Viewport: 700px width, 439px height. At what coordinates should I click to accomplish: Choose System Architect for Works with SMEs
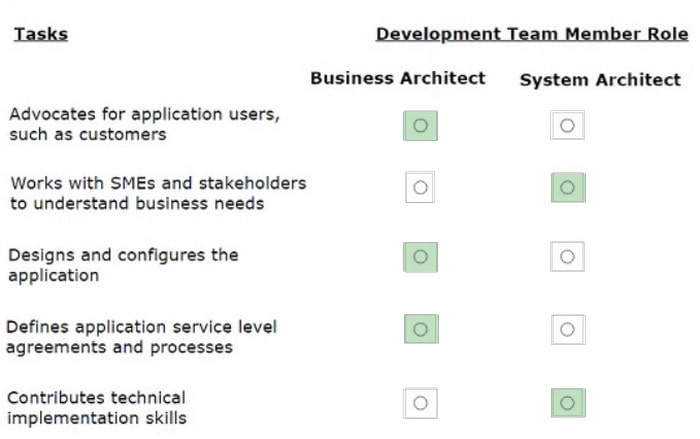(568, 188)
